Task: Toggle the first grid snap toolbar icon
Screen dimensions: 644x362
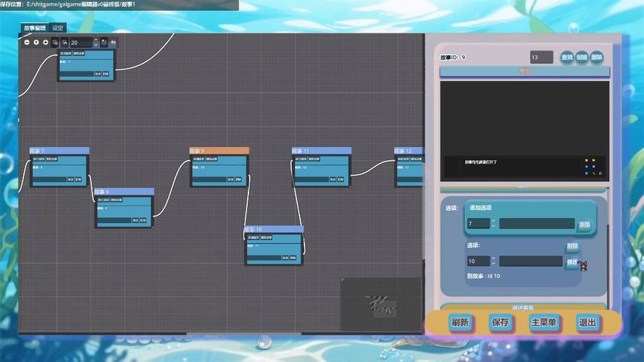Action: click(55, 42)
